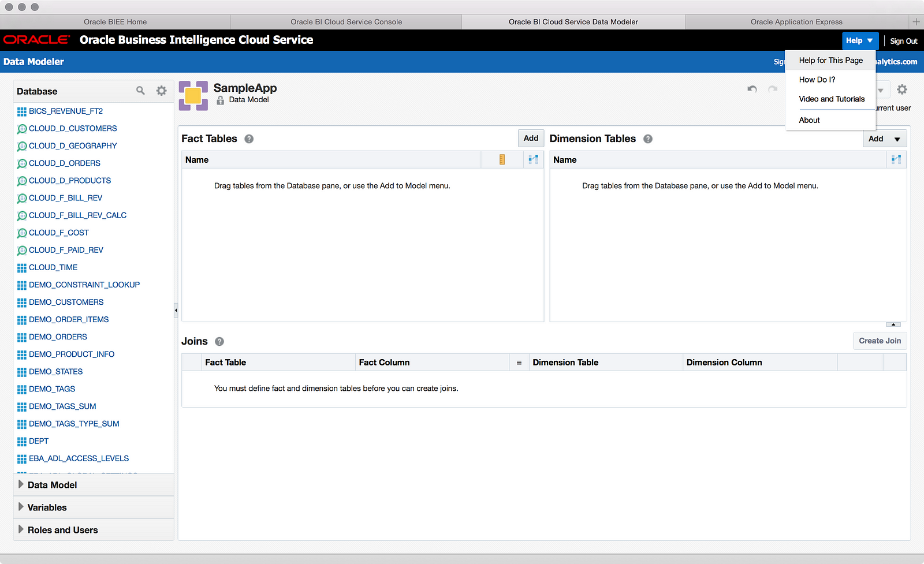Image resolution: width=924 pixels, height=564 pixels.
Task: Select Oracle BI Cloud Service Data Modeler tab
Action: [x=573, y=22]
